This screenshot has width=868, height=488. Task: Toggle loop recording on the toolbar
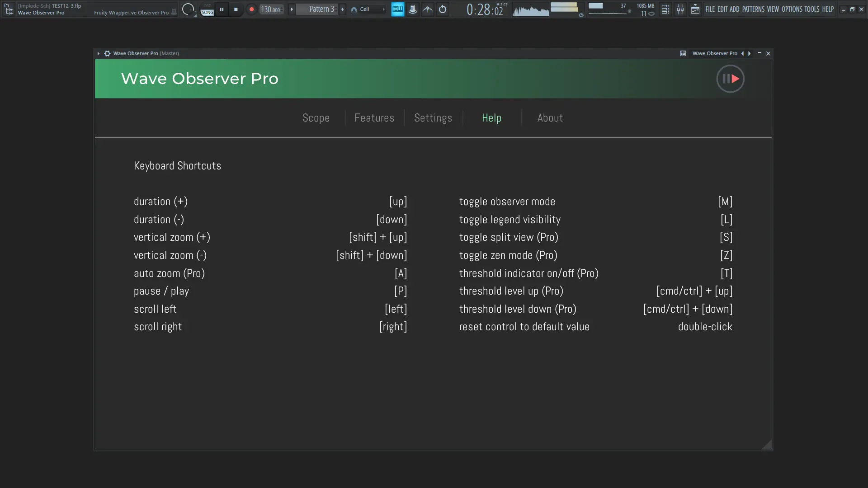[442, 9]
